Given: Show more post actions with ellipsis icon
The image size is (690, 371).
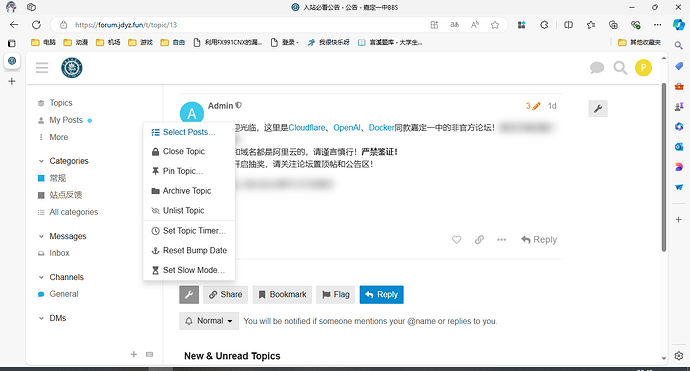Looking at the screenshot, I should coord(501,240).
